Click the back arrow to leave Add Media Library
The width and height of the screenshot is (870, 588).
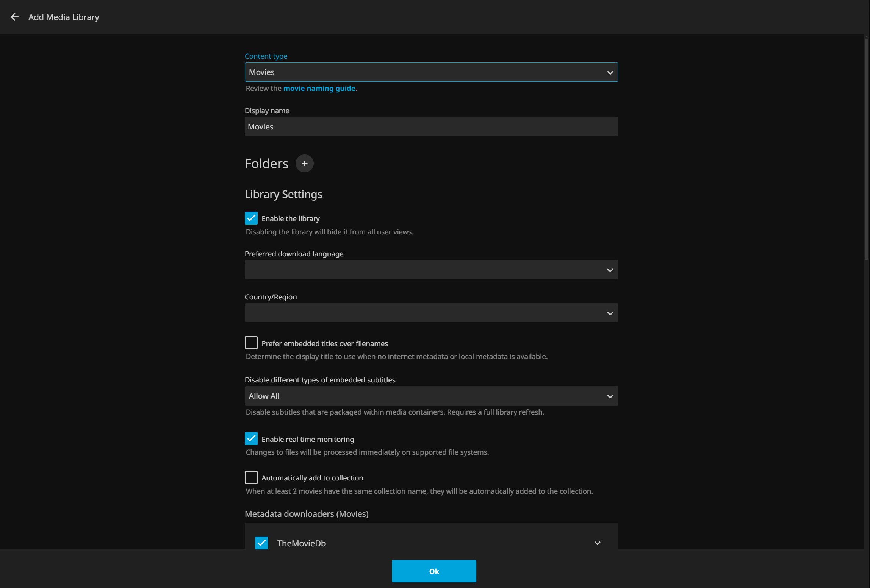(14, 17)
